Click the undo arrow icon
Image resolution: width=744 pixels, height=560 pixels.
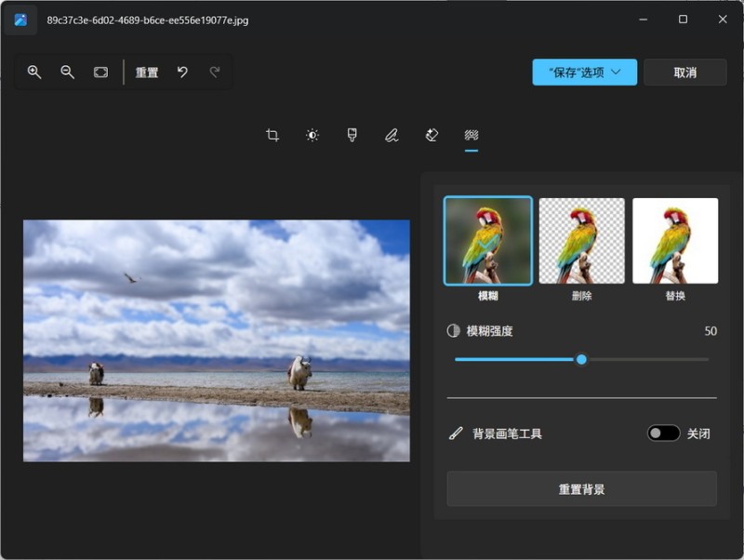(x=182, y=73)
